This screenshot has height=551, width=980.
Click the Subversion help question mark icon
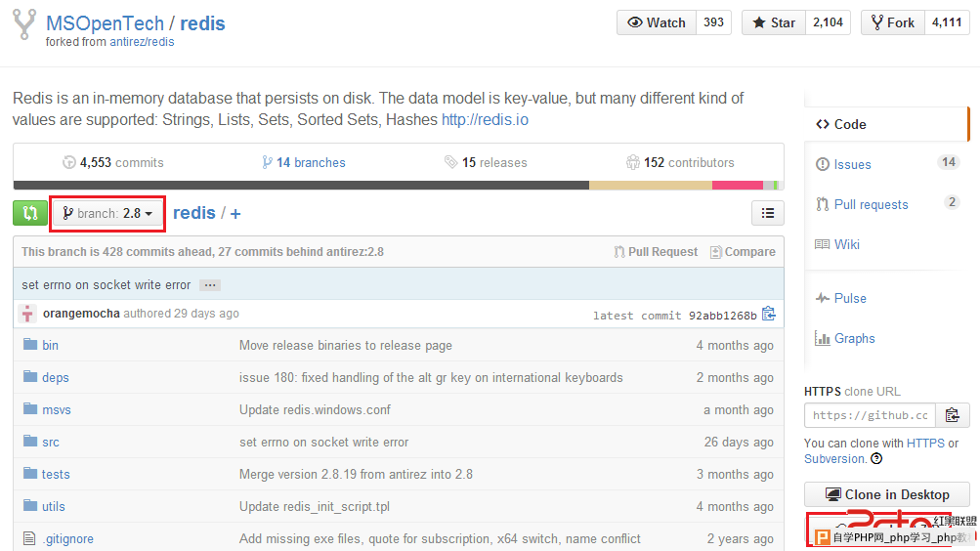click(x=876, y=458)
